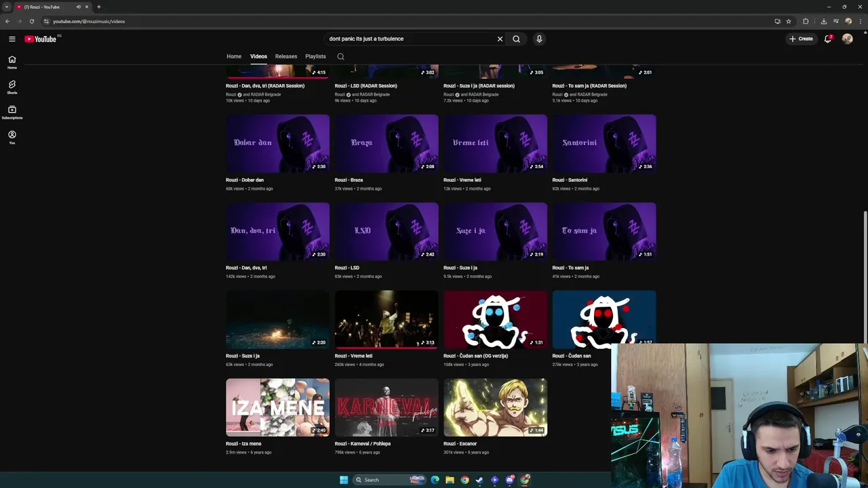Open Rouzi - Karneval / Pohlepa title link
This screenshot has height=488, width=868.
(362, 444)
